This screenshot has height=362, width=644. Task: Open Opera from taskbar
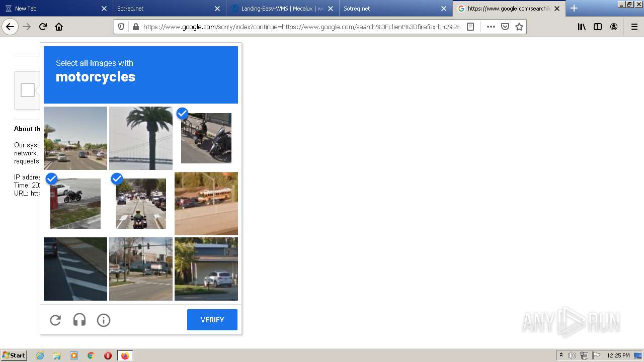pyautogui.click(x=108, y=355)
